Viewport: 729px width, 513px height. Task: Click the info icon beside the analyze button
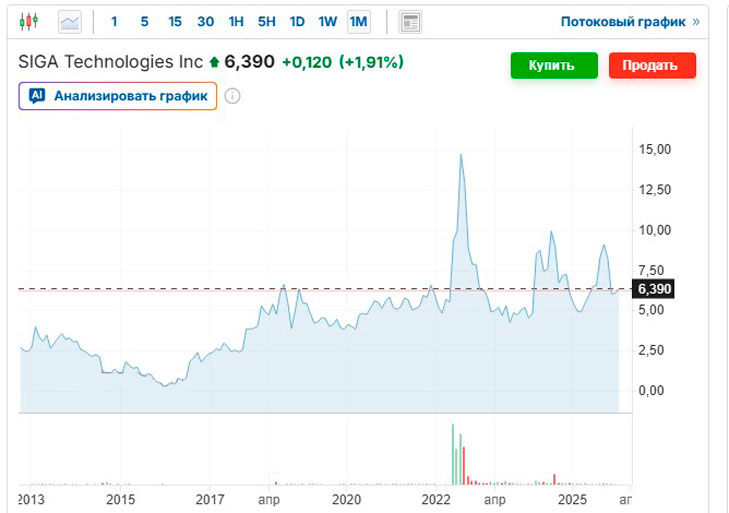tap(232, 96)
